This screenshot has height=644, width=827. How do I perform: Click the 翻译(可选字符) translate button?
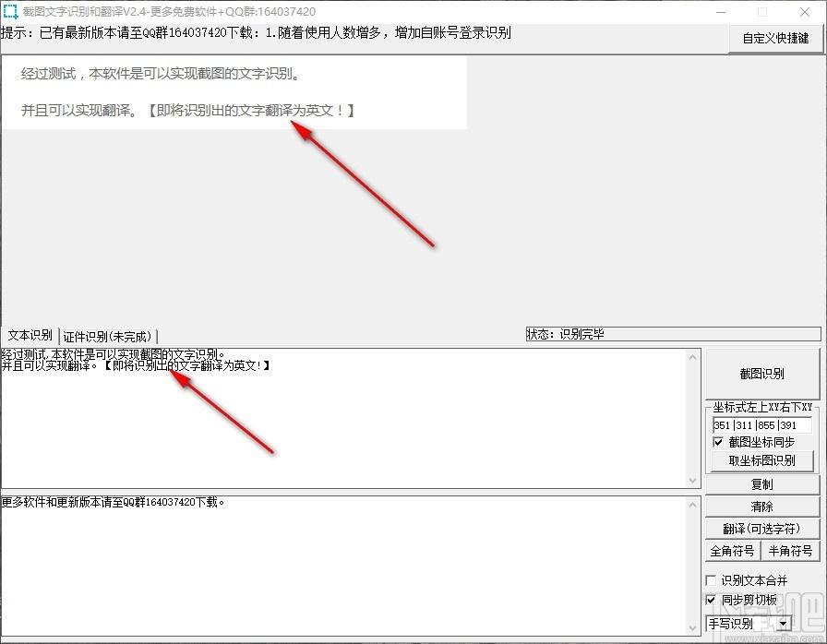click(762, 529)
